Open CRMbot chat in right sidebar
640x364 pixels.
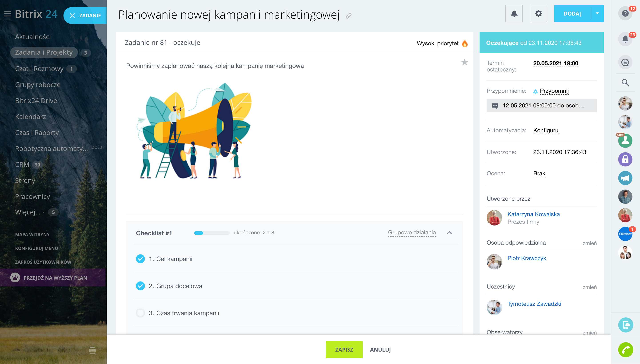[625, 234]
